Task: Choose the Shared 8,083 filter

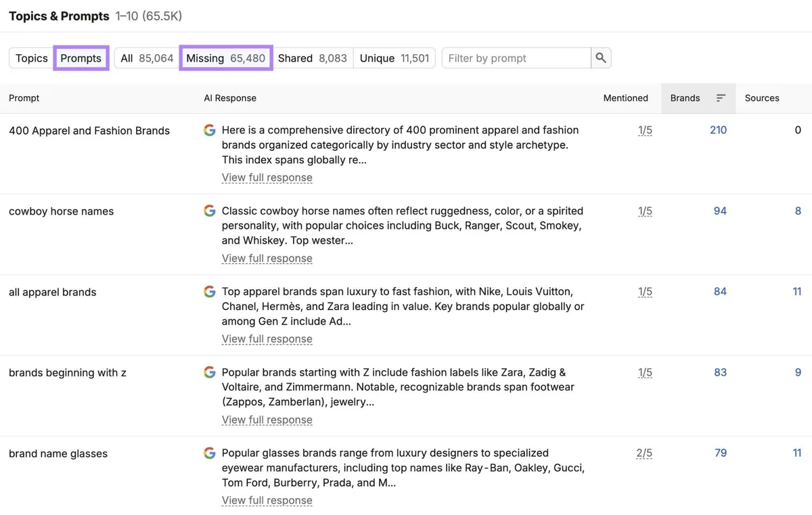Action: point(313,58)
